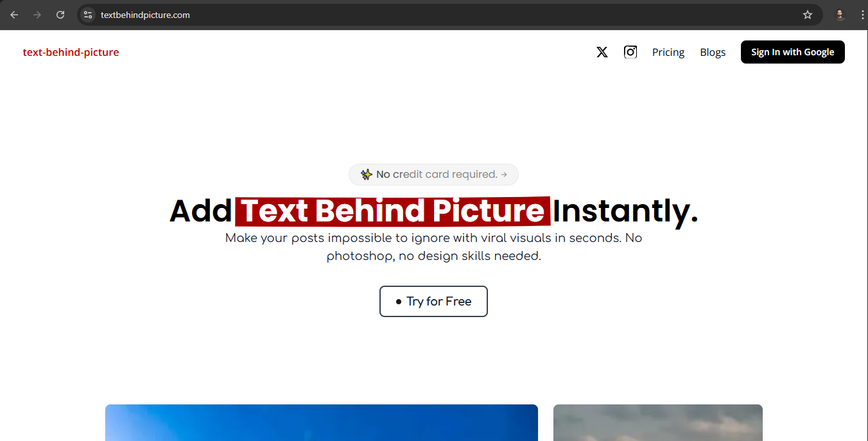Bookmark this page with the star icon
This screenshot has height=441, width=868.
(808, 15)
